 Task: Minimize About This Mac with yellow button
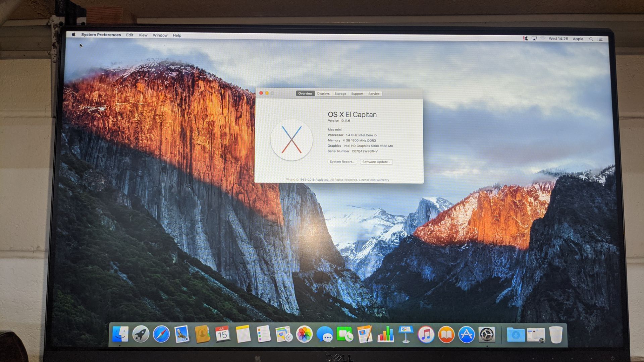coord(267,93)
